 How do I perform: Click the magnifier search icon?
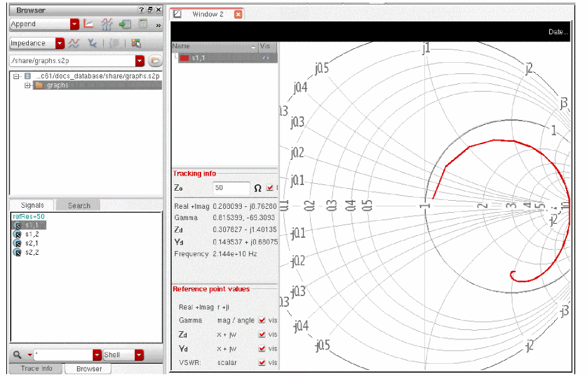click(17, 355)
